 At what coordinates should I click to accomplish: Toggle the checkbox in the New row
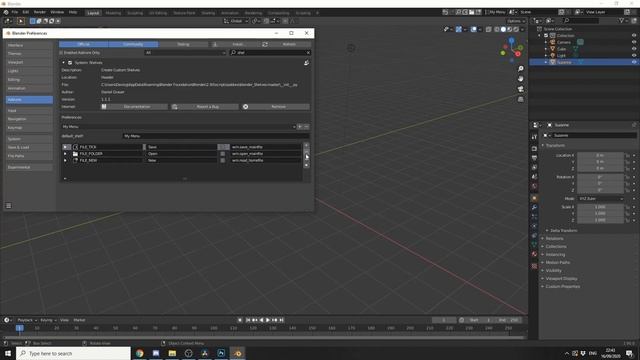[223, 161]
